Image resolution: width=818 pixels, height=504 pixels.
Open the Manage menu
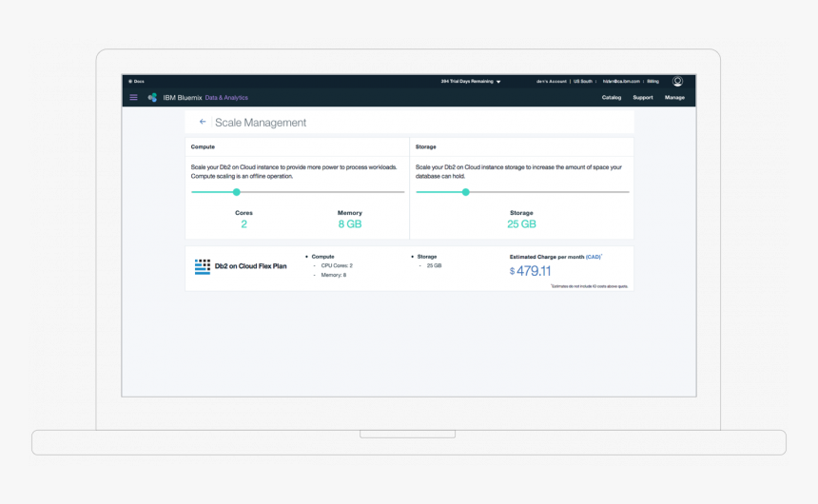[x=674, y=98]
